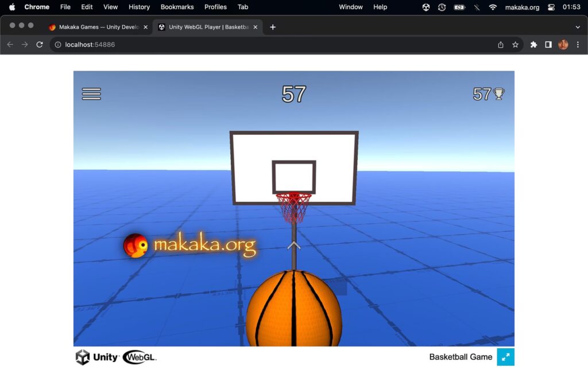Click the trophy high score icon
Screen dimensions: 588x382
(x=499, y=94)
